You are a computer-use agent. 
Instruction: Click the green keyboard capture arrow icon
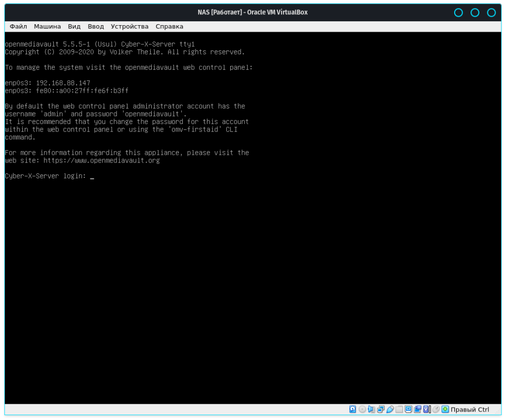click(445, 409)
